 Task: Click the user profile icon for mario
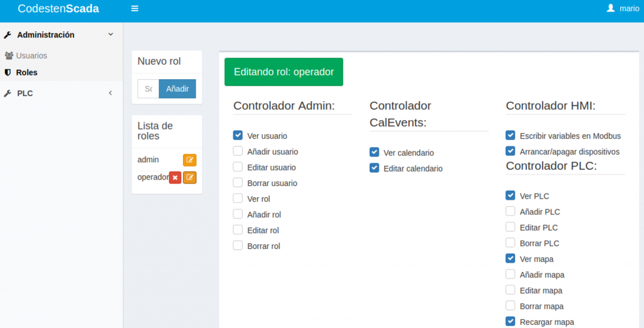click(x=610, y=8)
